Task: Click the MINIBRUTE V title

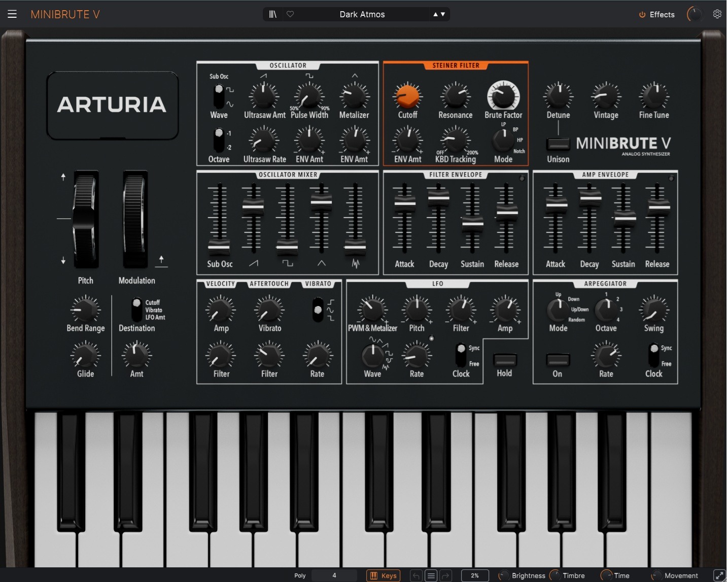Action: (65, 14)
